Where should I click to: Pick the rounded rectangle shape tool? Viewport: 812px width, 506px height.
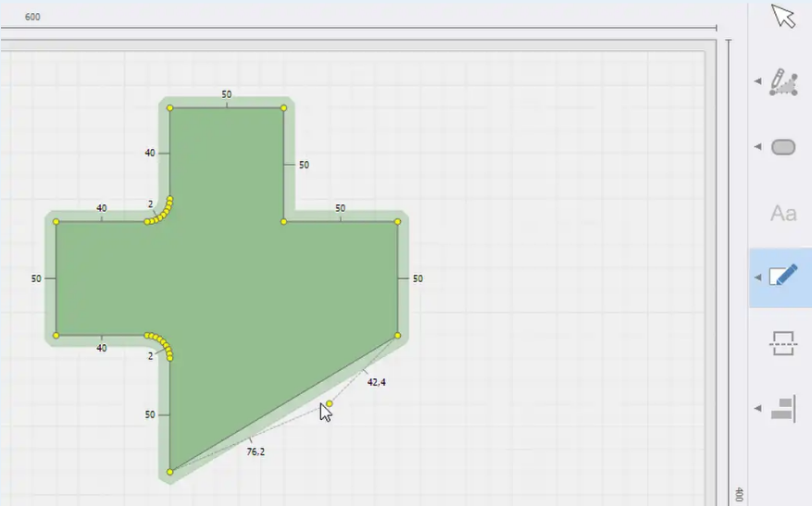pyautogui.click(x=783, y=147)
